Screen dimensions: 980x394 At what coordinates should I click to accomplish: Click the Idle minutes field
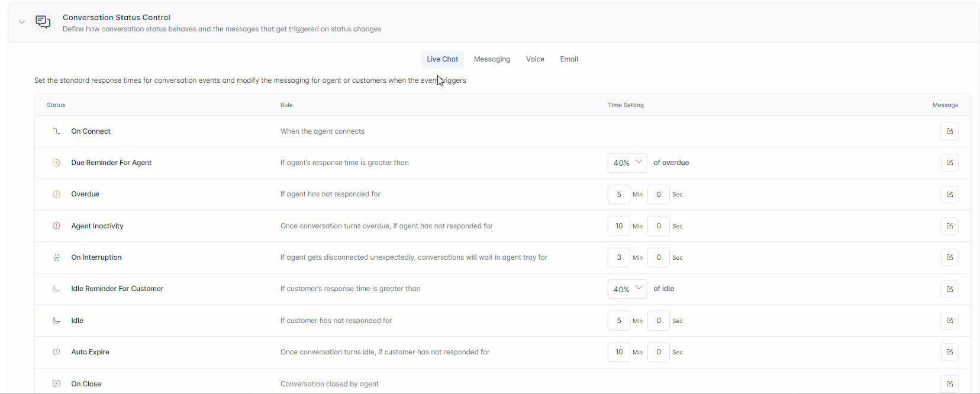(x=619, y=321)
